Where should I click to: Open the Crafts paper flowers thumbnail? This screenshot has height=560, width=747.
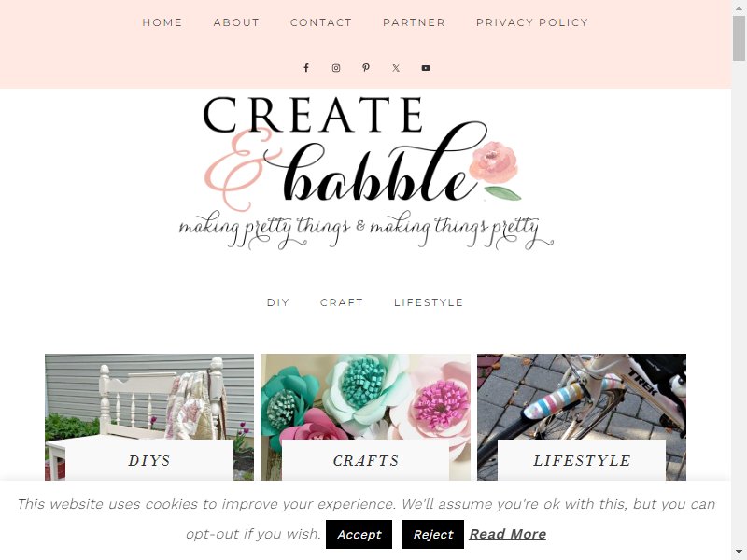click(x=365, y=416)
